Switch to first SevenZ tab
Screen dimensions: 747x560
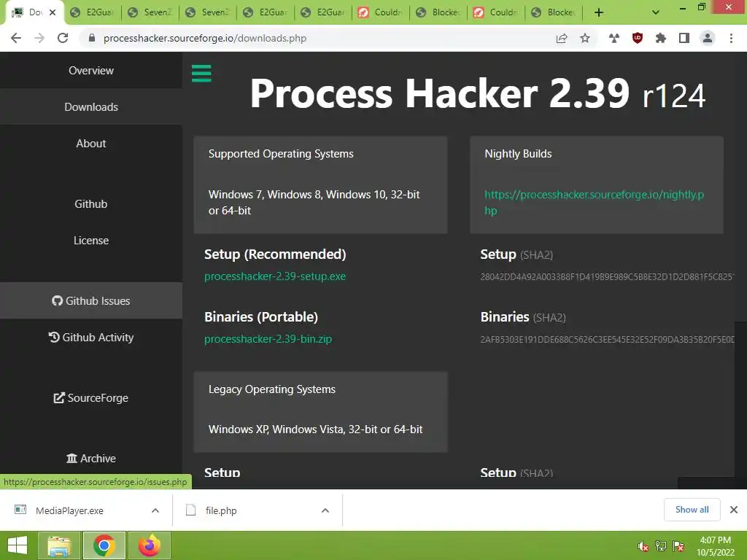pyautogui.click(x=150, y=12)
